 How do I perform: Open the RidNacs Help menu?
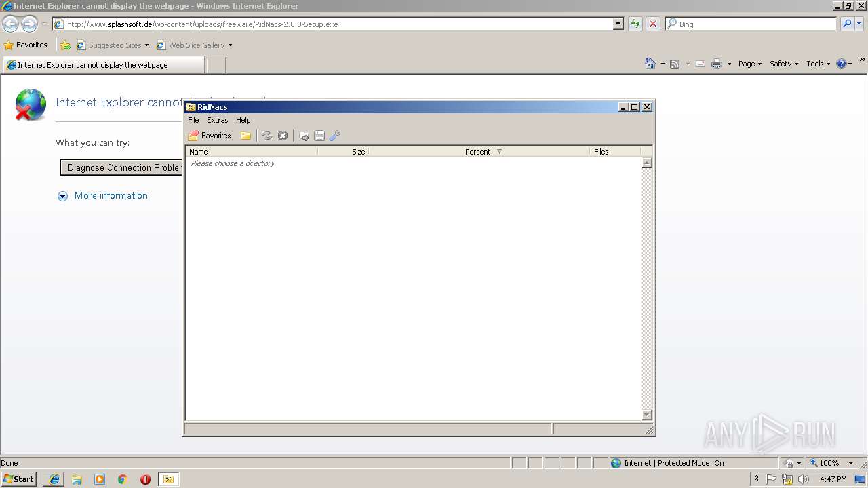(x=243, y=120)
